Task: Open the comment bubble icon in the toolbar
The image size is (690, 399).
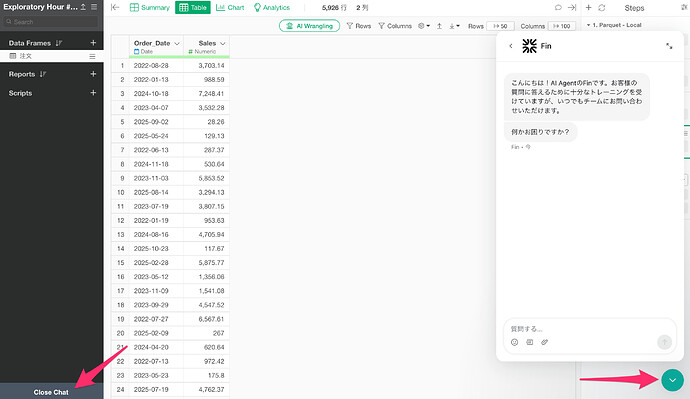Action: pyautogui.click(x=558, y=7)
